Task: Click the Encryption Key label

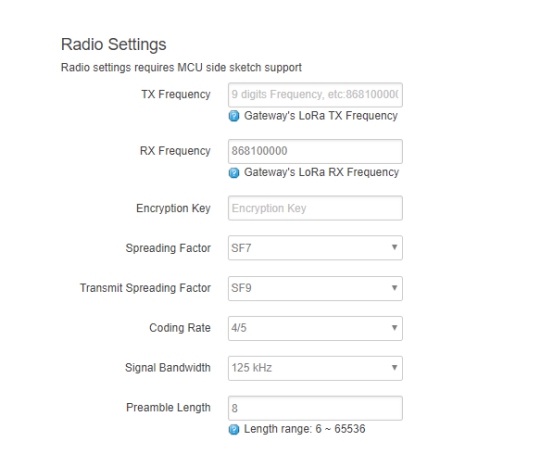Action: (x=173, y=208)
